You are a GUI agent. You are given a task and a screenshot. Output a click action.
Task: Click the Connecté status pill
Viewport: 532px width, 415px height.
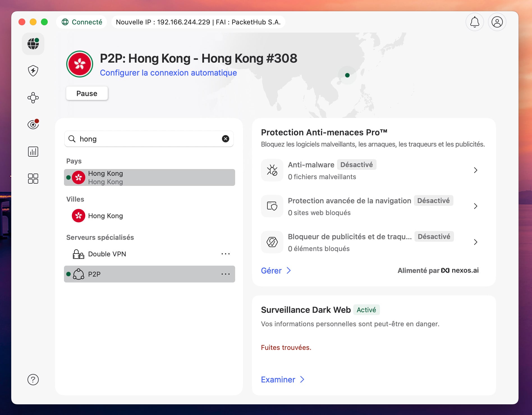pyautogui.click(x=82, y=22)
